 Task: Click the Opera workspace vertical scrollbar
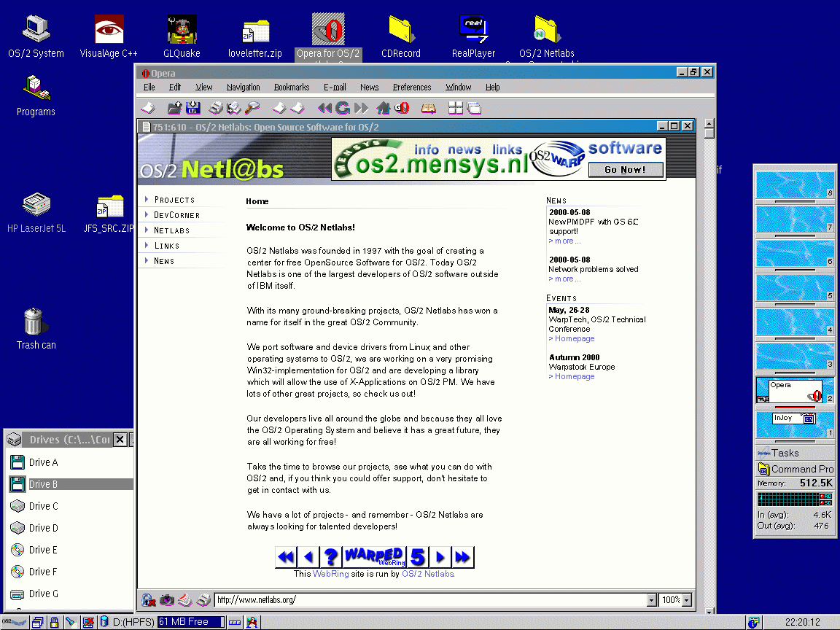(x=709, y=366)
